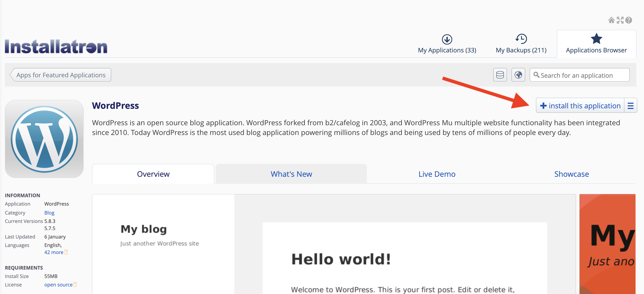Click the globe icon button
This screenshot has width=644, height=294.
coord(518,75)
